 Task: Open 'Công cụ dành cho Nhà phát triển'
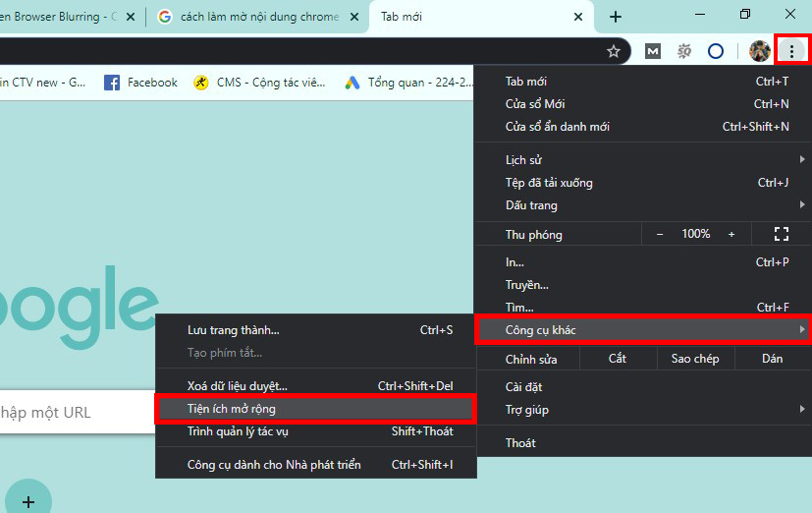pos(315,465)
